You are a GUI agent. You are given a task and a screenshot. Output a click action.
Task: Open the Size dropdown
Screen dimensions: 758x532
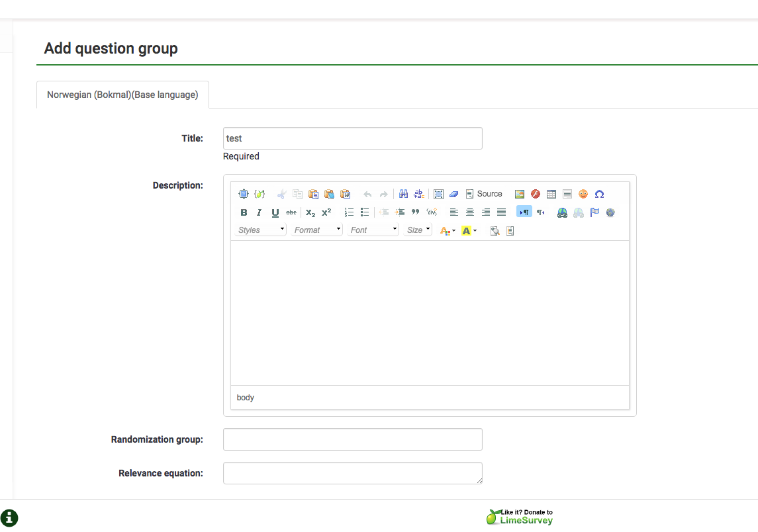[x=418, y=230]
